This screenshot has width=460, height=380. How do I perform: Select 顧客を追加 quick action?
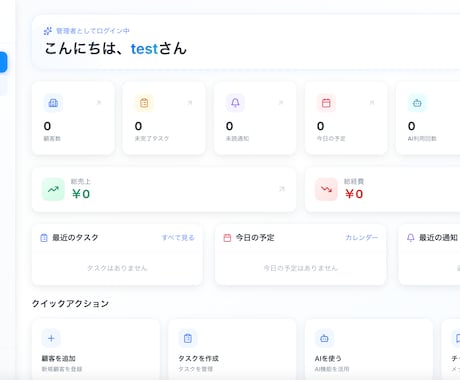pos(96,349)
